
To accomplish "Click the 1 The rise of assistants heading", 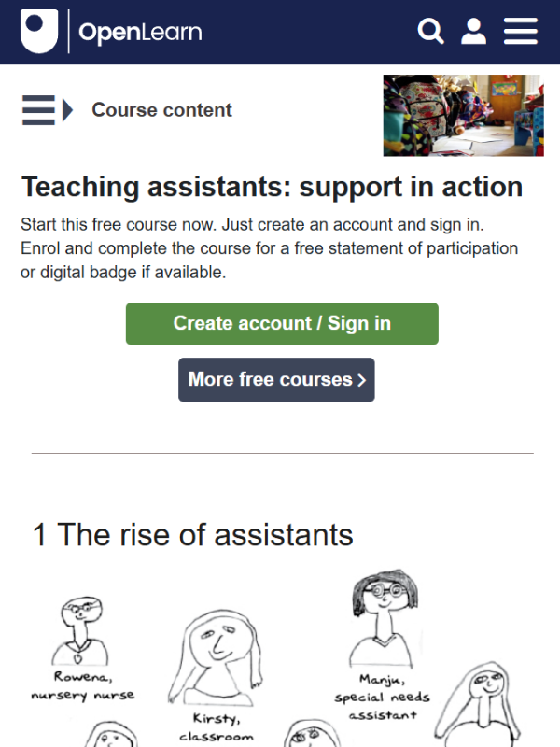I will [x=193, y=535].
